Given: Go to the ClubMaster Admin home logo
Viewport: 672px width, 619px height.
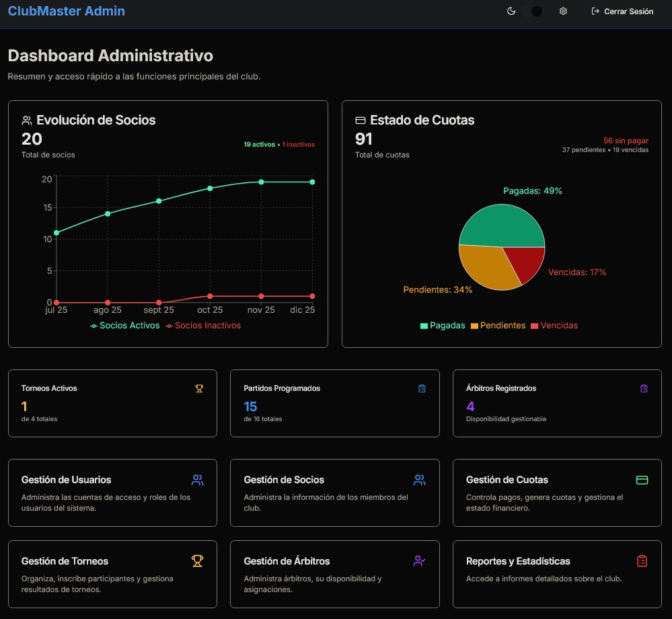Looking at the screenshot, I should [x=67, y=11].
